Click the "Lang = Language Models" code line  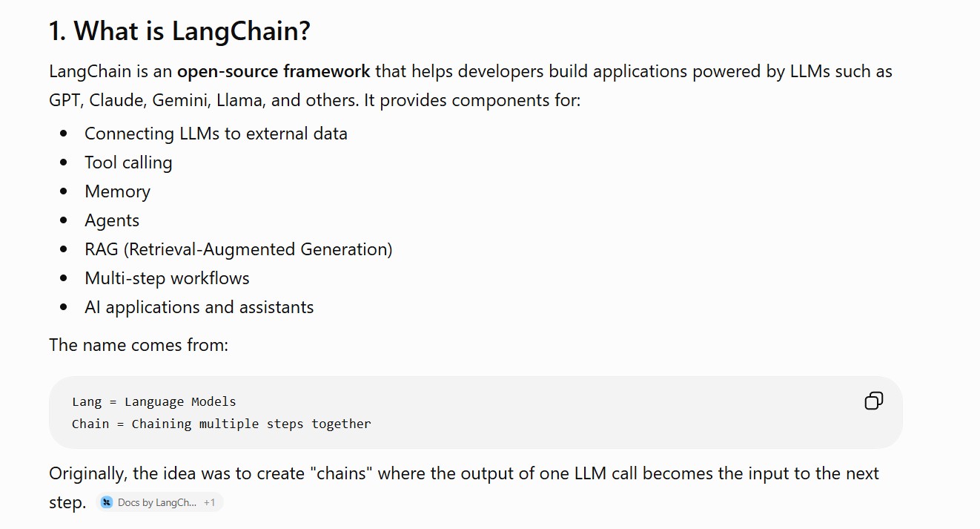point(154,401)
